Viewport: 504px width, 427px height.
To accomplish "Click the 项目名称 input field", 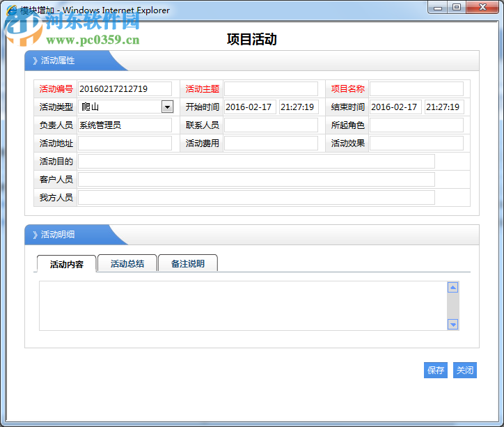I will pos(416,88).
